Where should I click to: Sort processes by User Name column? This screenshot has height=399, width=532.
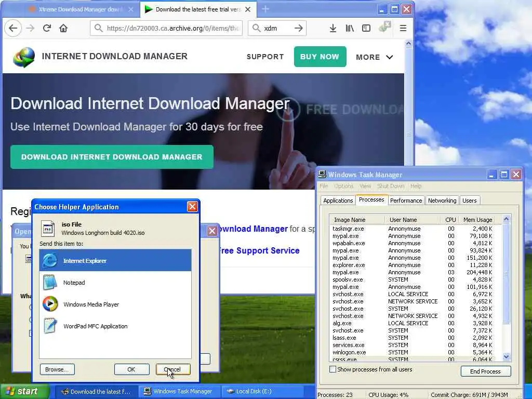pos(413,220)
